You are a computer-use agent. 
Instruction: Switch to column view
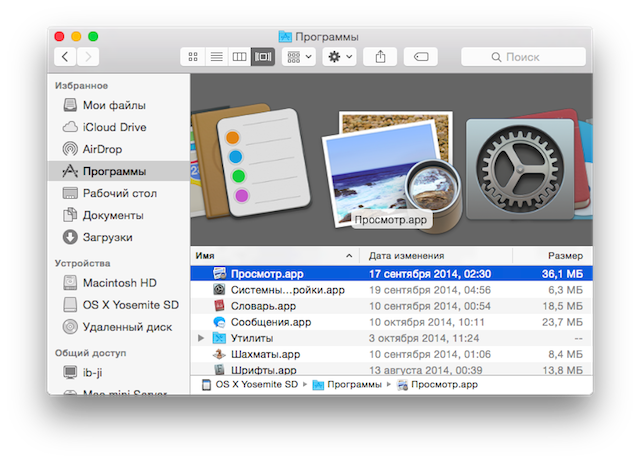[x=239, y=57]
